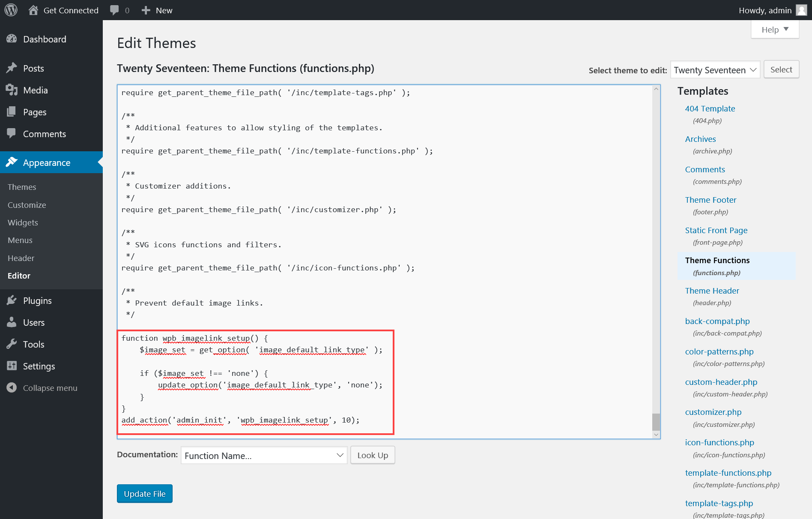Click the Select theme button
This screenshot has height=519, width=812.
(x=781, y=69)
